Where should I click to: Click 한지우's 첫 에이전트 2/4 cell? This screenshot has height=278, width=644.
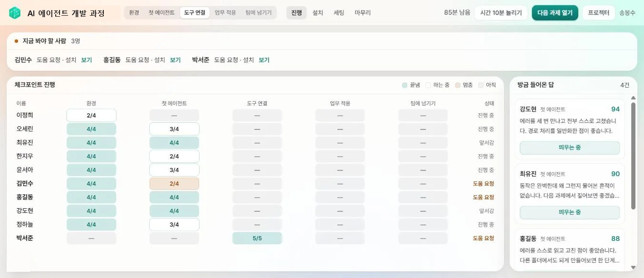[x=174, y=156]
